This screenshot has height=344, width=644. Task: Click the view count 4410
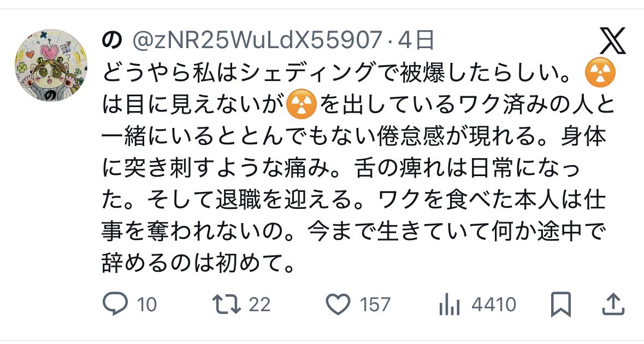pos(494,305)
